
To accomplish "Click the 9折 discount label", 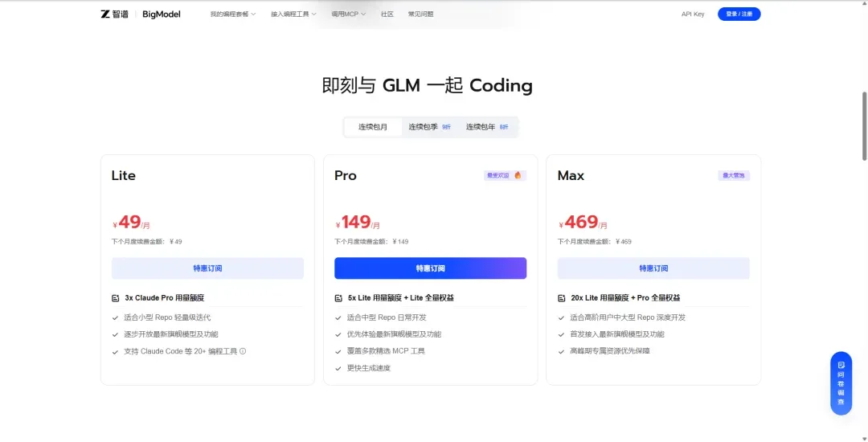I will 446,127.
